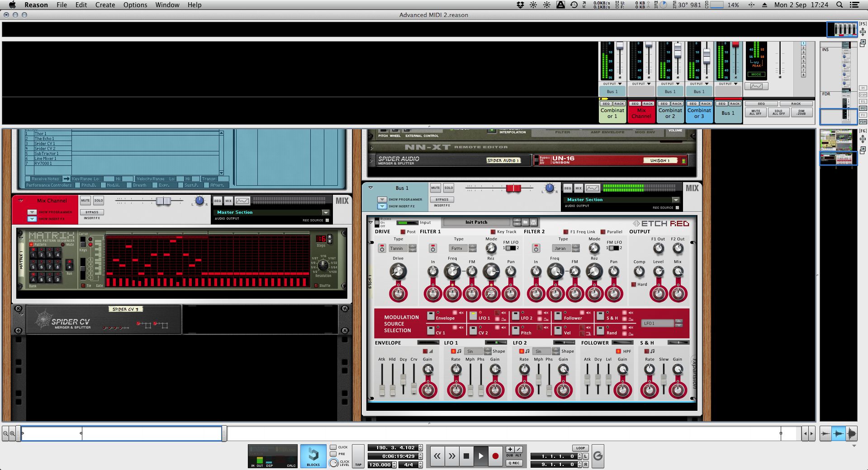This screenshot has width=868, height=470.
Task: Select the Pitch modulation source button
Action: click(516, 330)
